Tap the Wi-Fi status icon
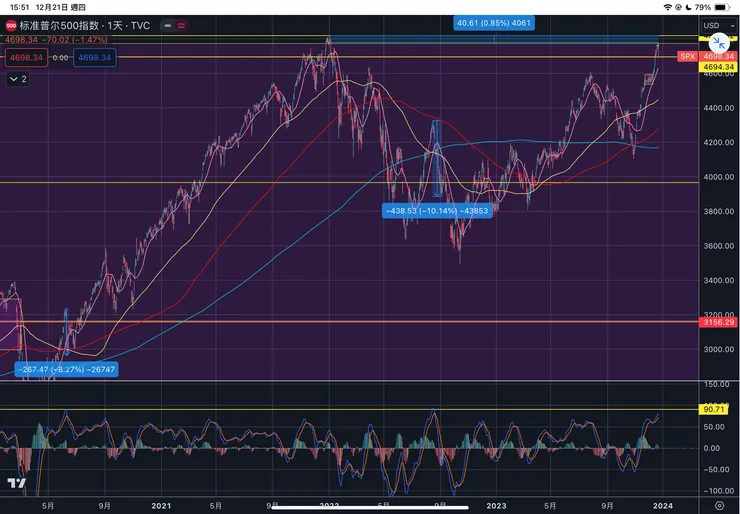 pos(667,7)
